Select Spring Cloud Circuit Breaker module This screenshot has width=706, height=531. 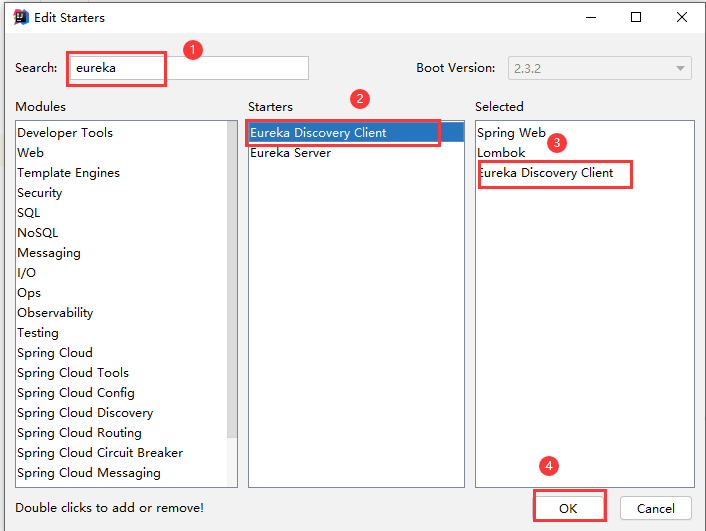(x=122, y=453)
